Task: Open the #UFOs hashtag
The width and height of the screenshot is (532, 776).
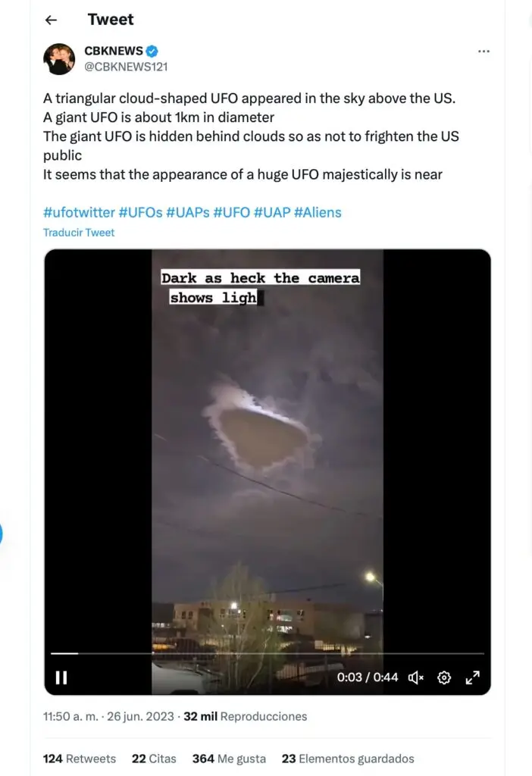Action: coord(140,212)
